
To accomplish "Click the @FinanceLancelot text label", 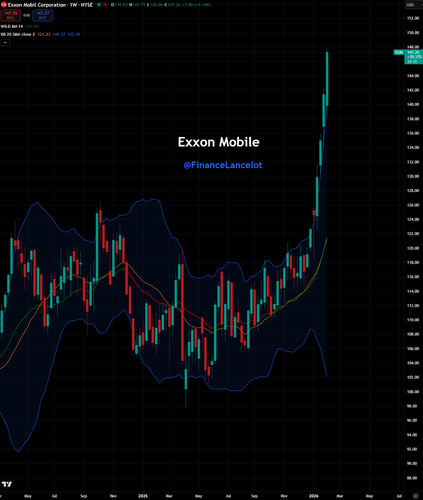I will [223, 165].
